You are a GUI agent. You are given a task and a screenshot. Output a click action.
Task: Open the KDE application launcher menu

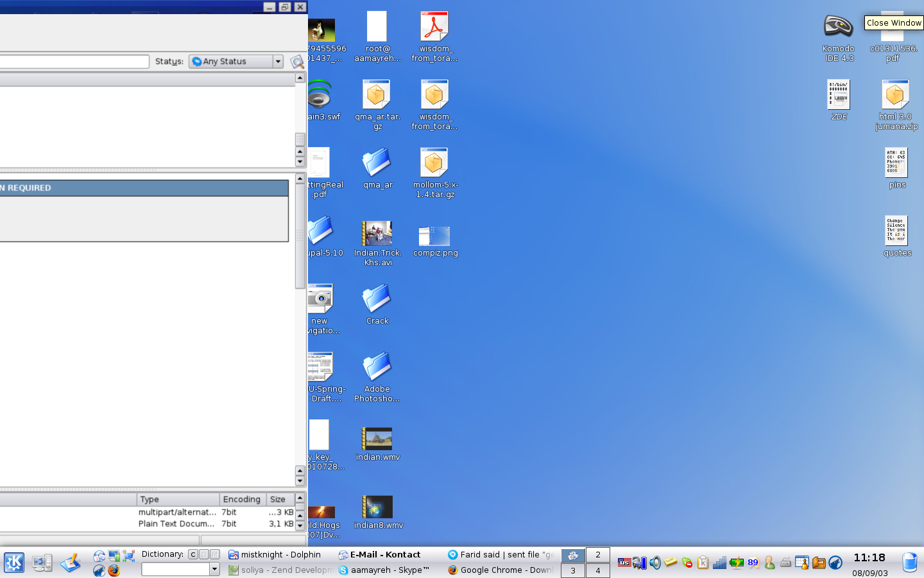[14, 563]
